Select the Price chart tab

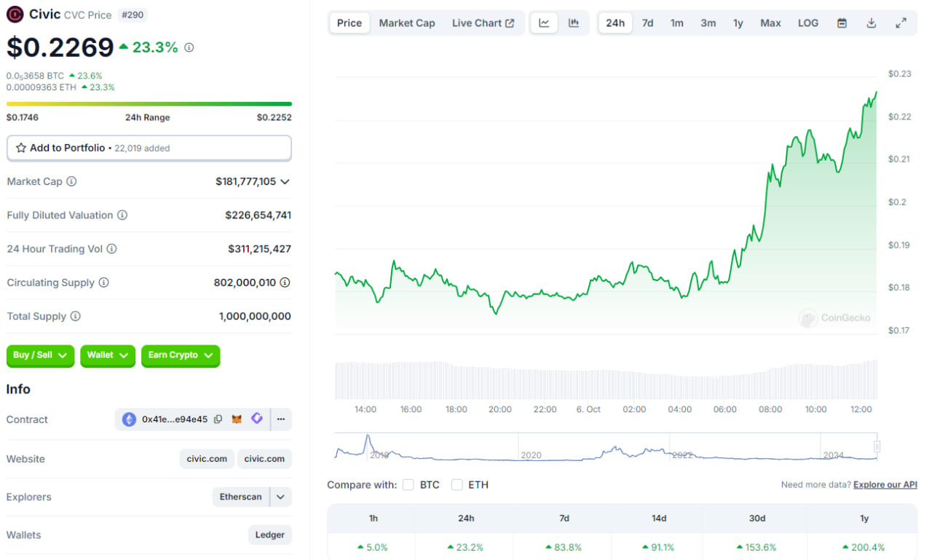pos(349,23)
